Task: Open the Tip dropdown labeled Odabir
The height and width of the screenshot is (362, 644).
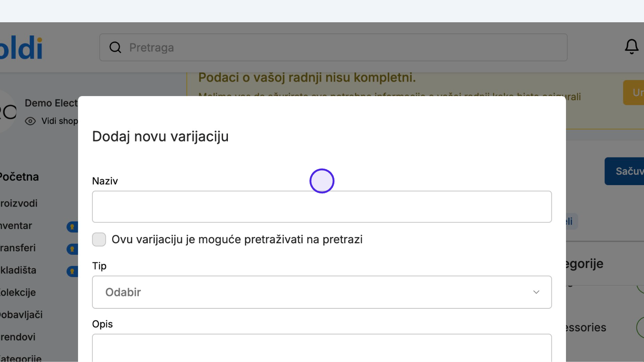Action: 322,292
